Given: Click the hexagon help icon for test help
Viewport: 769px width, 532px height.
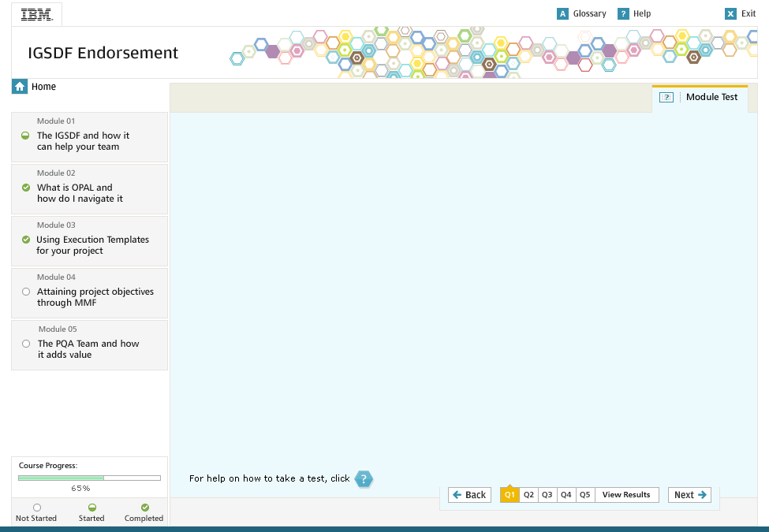Looking at the screenshot, I should click(x=364, y=479).
